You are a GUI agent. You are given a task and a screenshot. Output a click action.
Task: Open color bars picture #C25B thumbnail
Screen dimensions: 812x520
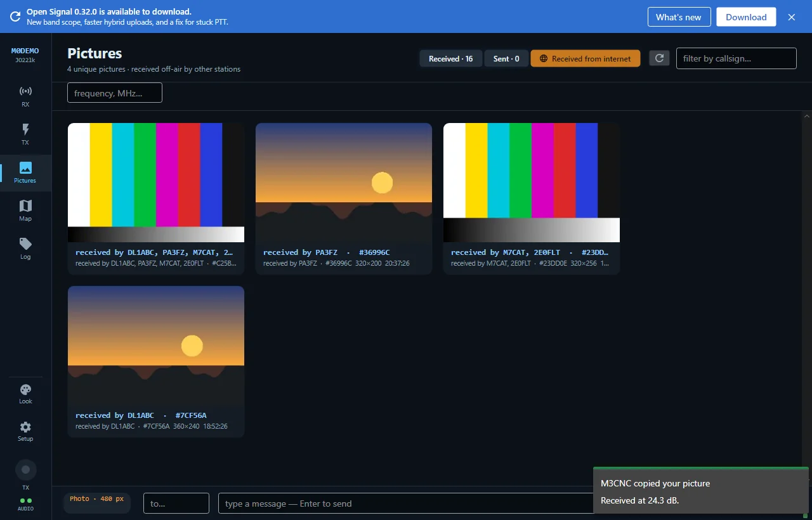pos(156,183)
